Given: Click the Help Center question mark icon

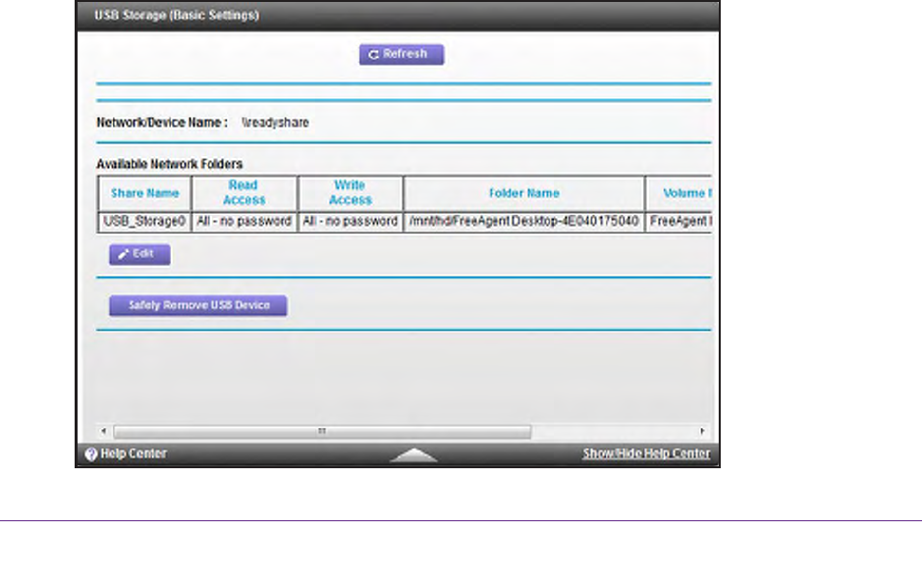Looking at the screenshot, I should point(90,454).
